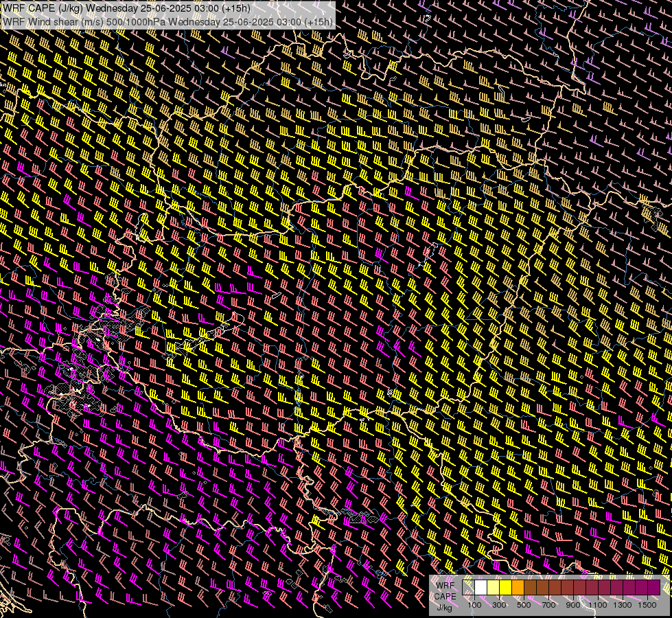Viewport: 672px width, 618px height.
Task: Select the 'WRF CAPE (J/kg)' title line
Action: [x=127, y=8]
